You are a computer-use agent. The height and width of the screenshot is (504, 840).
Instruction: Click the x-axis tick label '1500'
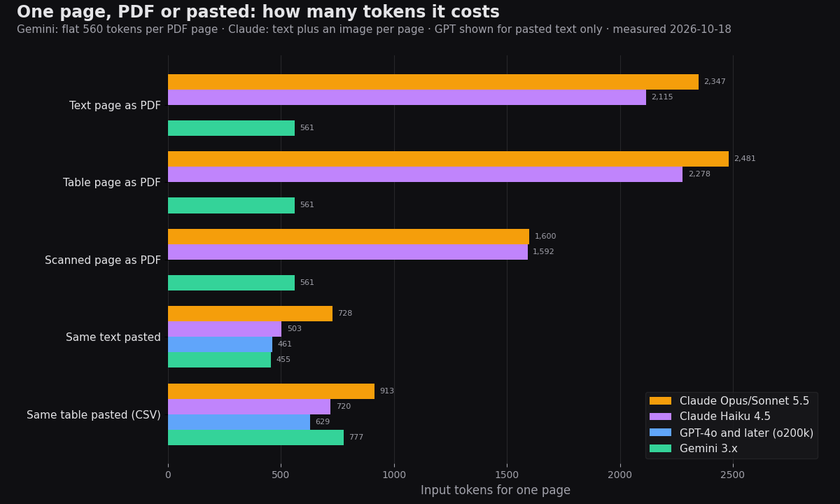tap(507, 475)
